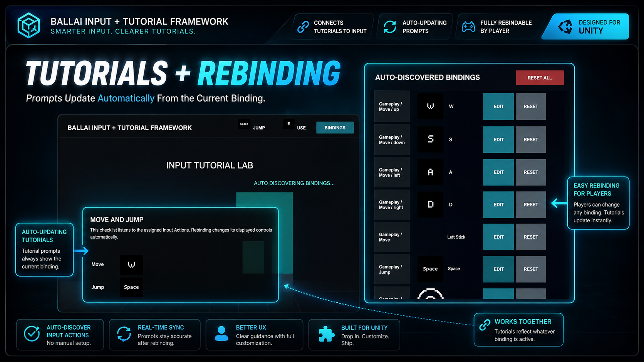Screen dimensions: 644x362
Task: Click the puzzle piece icon for Built For Unity
Action: 327,334
